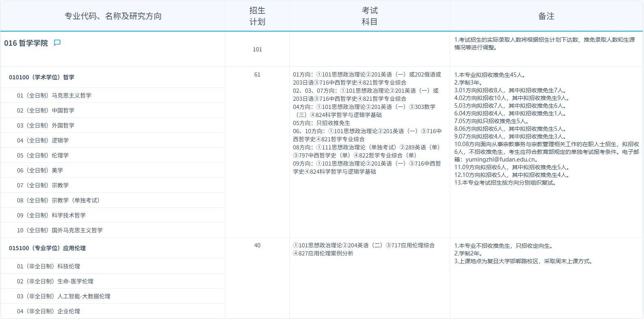This screenshot has height=319, width=644.
Task: Choose direction 02 中国哲学
Action: (x=45, y=111)
